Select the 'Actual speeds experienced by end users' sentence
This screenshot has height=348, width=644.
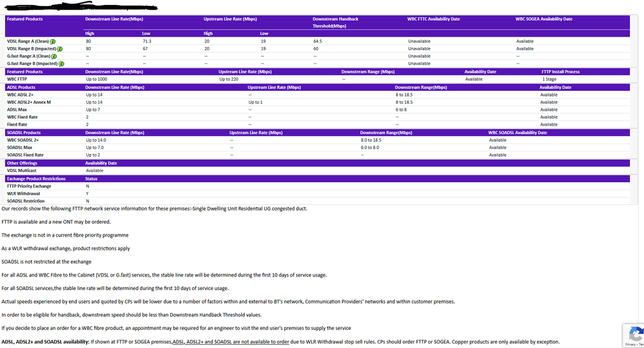pos(228,302)
